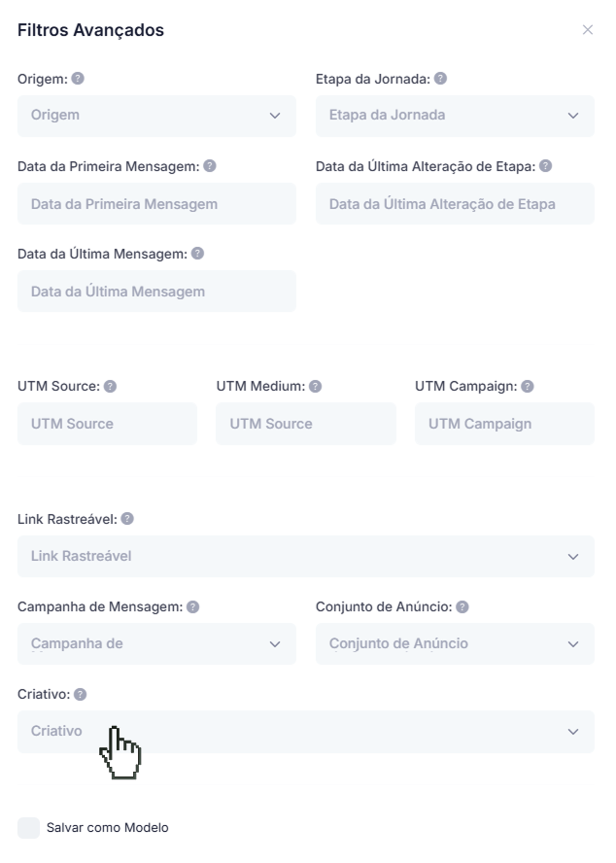Click the Data da Última Mensagem date field
This screenshot has height=863, width=616.
coord(156,292)
